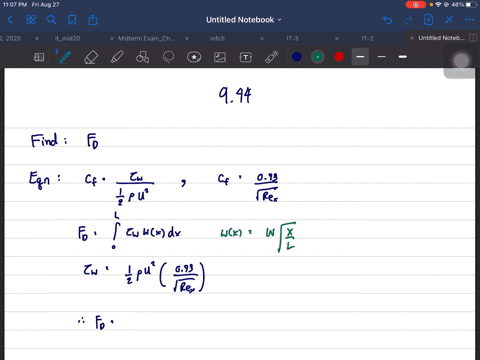Select the highlighter tool
This screenshot has width=480, height=360.
pyautogui.click(x=117, y=57)
